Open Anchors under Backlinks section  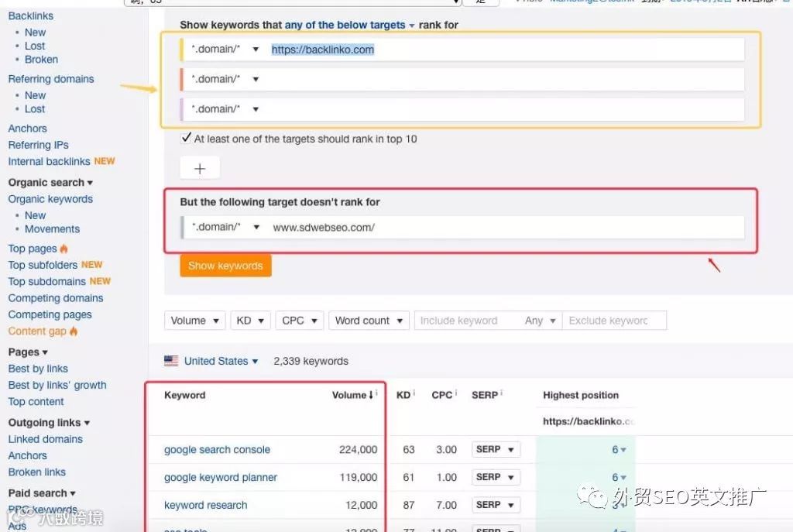tap(27, 129)
